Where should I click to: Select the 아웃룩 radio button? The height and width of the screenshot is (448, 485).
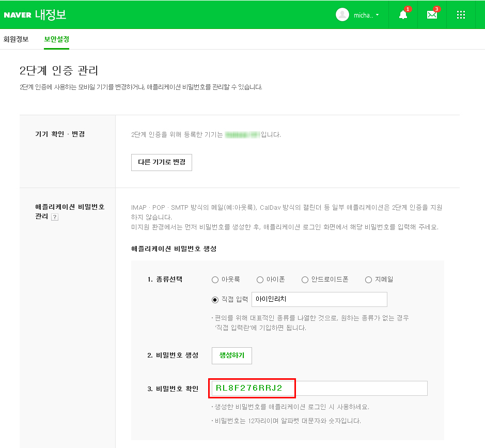(x=215, y=280)
